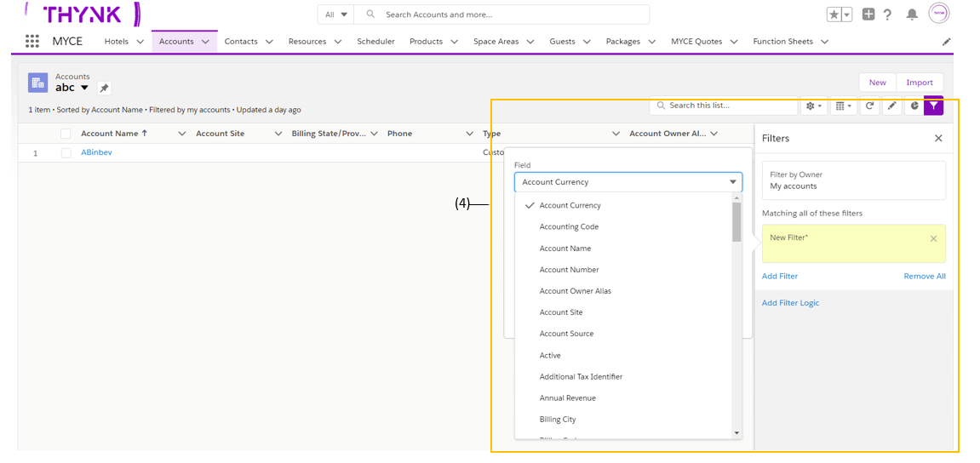980x463 pixels.
Task: Click the Accounts object icon
Action: click(37, 83)
